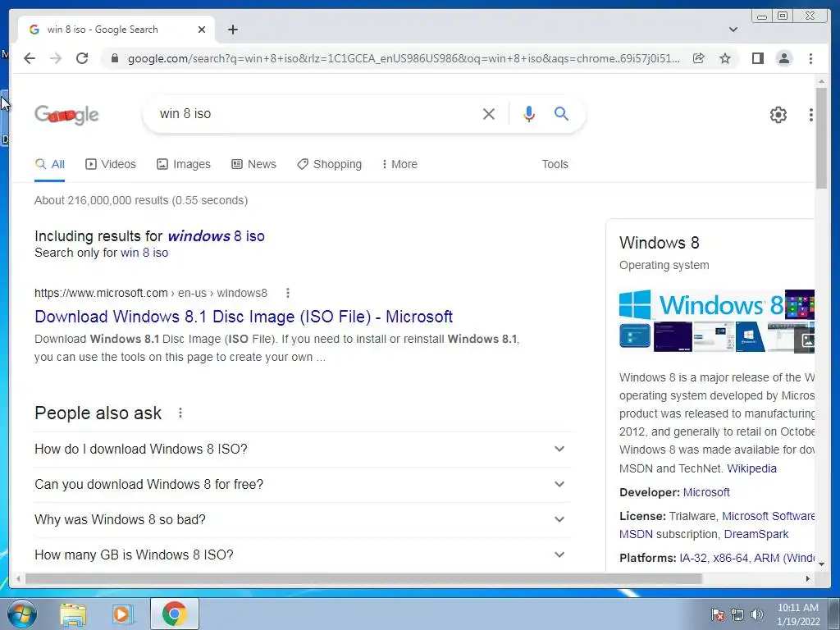Viewport: 840px width, 630px height.
Task: Open volume control in system tray
Action: point(756,614)
